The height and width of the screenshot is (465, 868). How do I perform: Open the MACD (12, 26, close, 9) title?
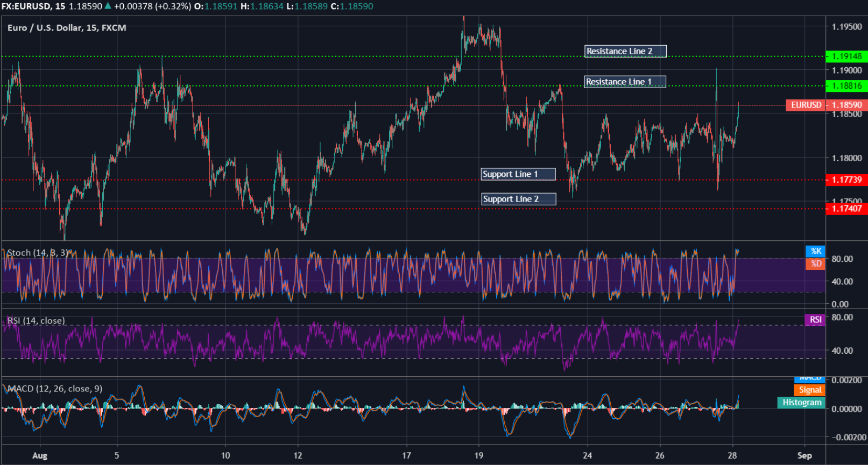point(55,389)
